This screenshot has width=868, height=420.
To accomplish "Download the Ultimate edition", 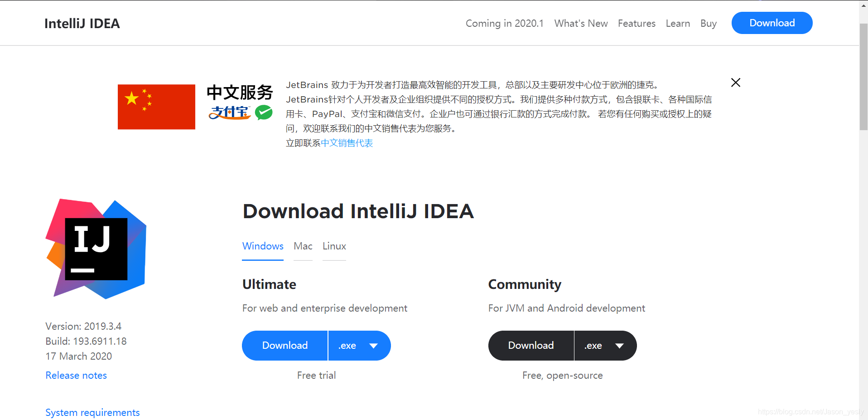I will coord(285,346).
